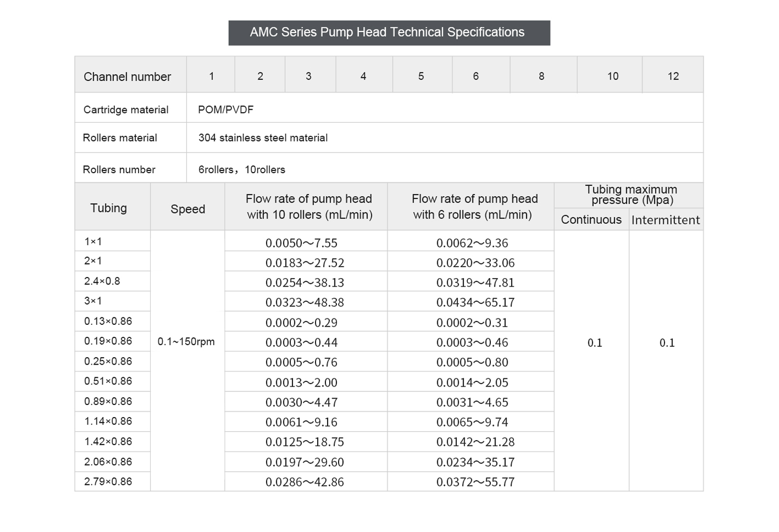Image resolution: width=779 pixels, height=532 pixels.
Task: Select tubing size '0.19×0.86'
Action: coord(108,341)
